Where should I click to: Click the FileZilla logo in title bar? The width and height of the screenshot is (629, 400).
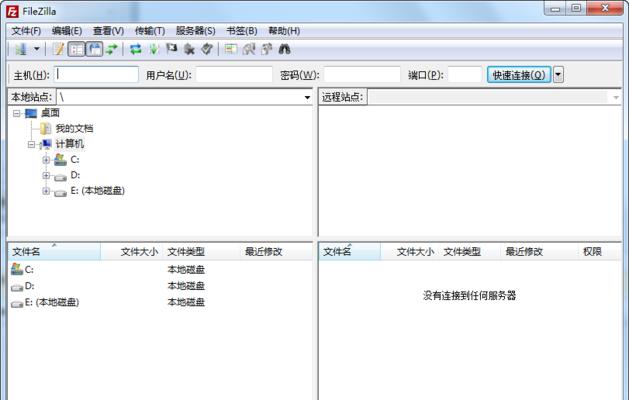point(12,12)
